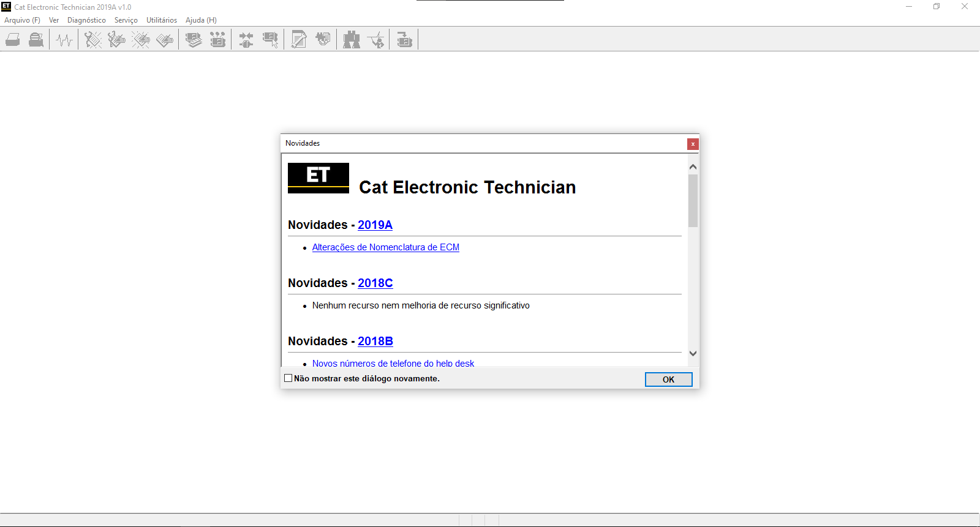Screen dimensions: 980x527
Task: Close the Novidades dialog with red X
Action: (x=693, y=144)
